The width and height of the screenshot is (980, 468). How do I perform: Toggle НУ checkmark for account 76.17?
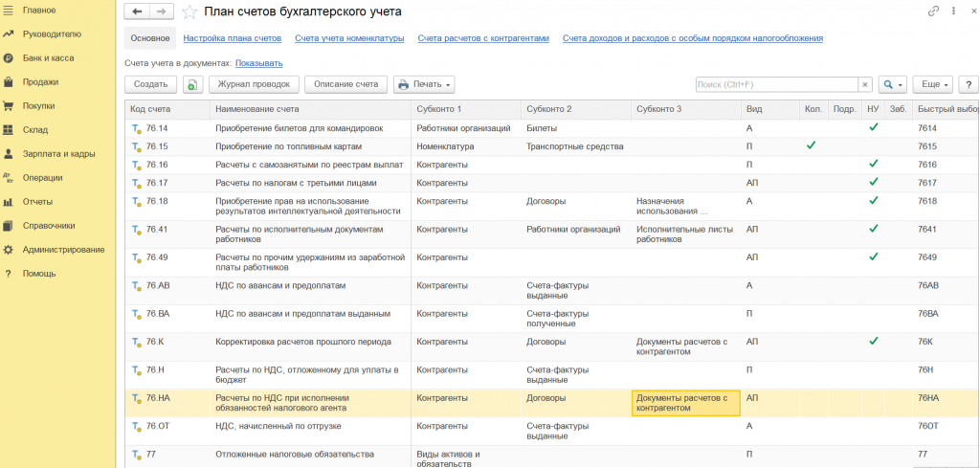click(873, 182)
